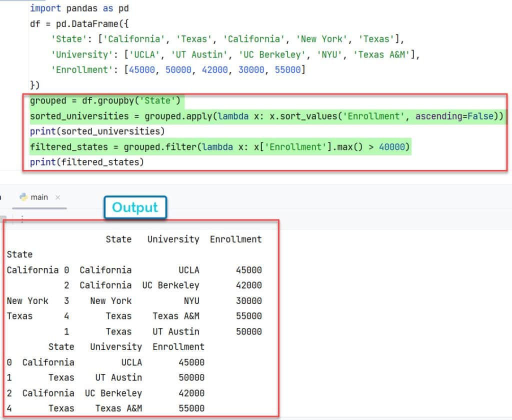Switch to the main tab
This screenshot has width=512, height=420.
(x=38, y=197)
